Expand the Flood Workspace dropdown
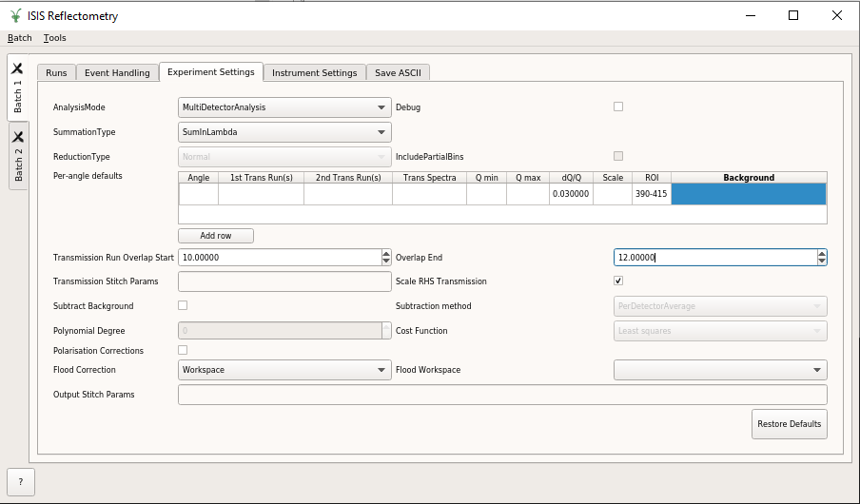This screenshot has height=504, width=860. point(720,370)
